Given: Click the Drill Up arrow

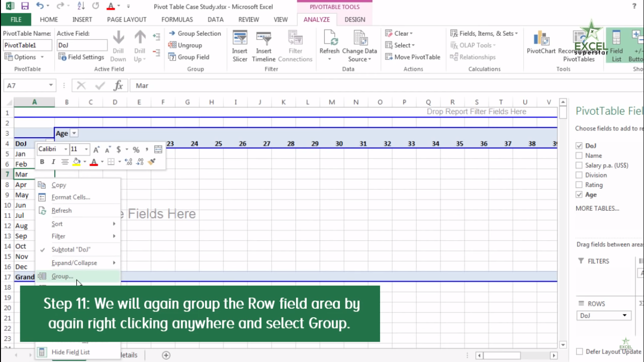Looking at the screenshot, I should click(x=140, y=38).
